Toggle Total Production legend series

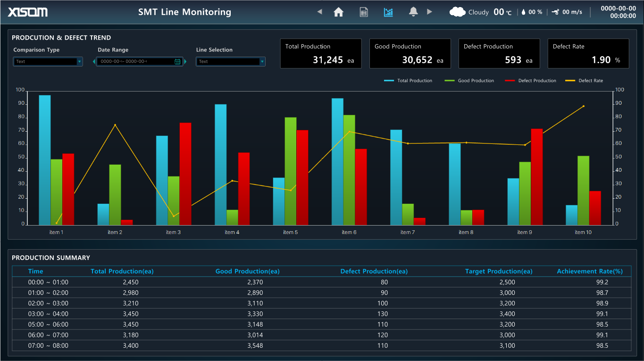click(408, 81)
